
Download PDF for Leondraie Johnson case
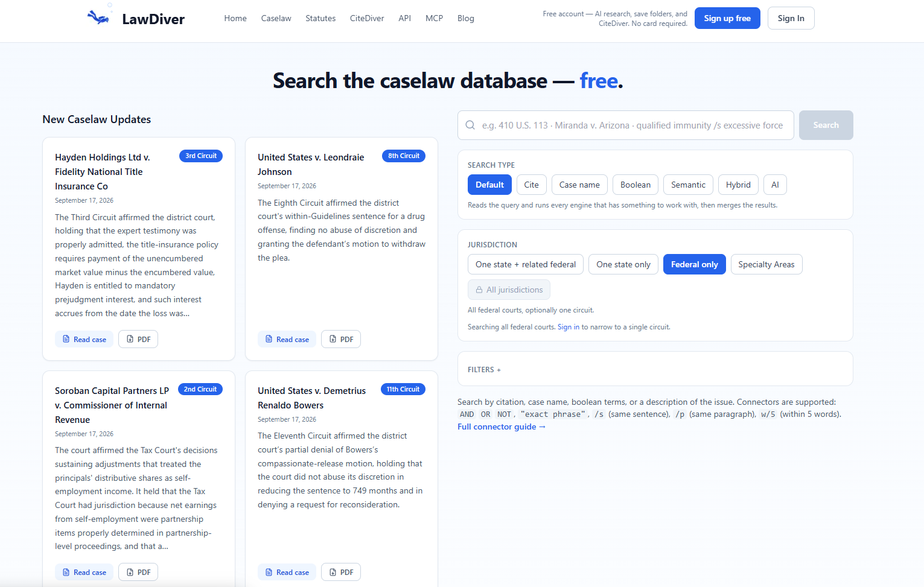pos(341,339)
